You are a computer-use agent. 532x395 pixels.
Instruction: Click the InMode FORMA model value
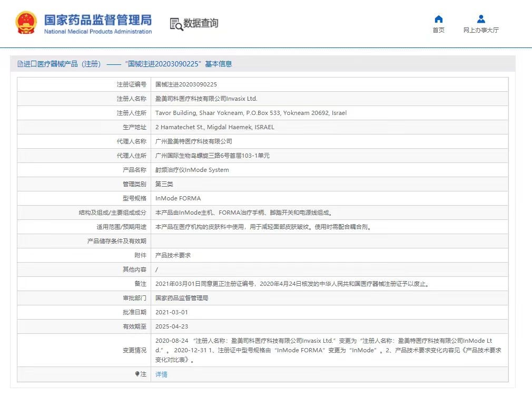tap(178, 198)
